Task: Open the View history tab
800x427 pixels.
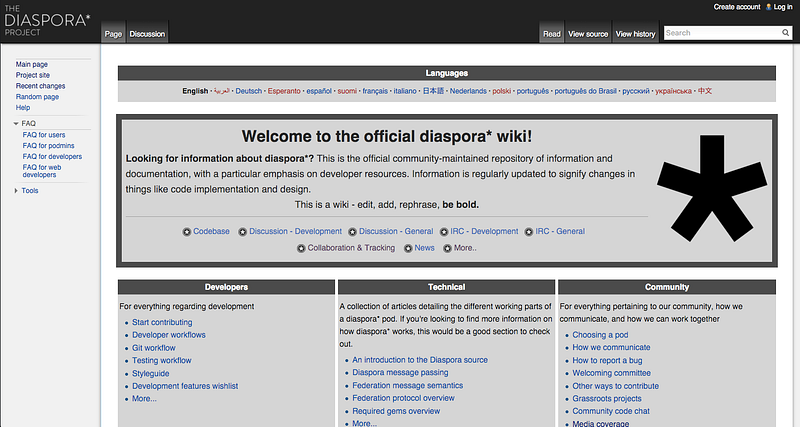Action: 635,34
